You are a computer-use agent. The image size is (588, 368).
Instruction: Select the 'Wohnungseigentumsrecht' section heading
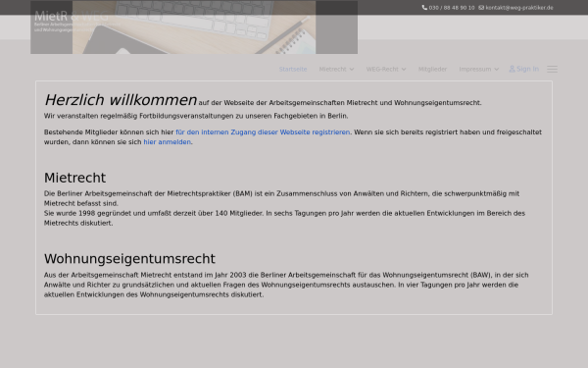[129, 259]
